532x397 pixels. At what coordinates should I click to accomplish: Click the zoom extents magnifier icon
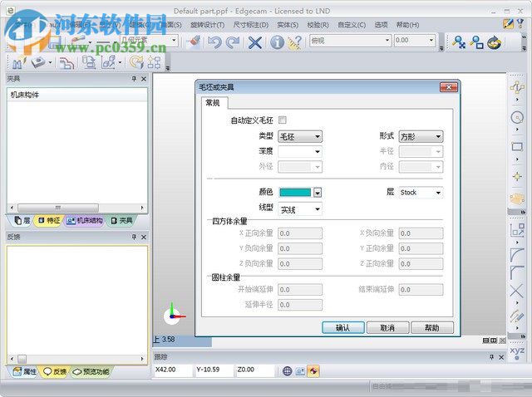pos(459,42)
